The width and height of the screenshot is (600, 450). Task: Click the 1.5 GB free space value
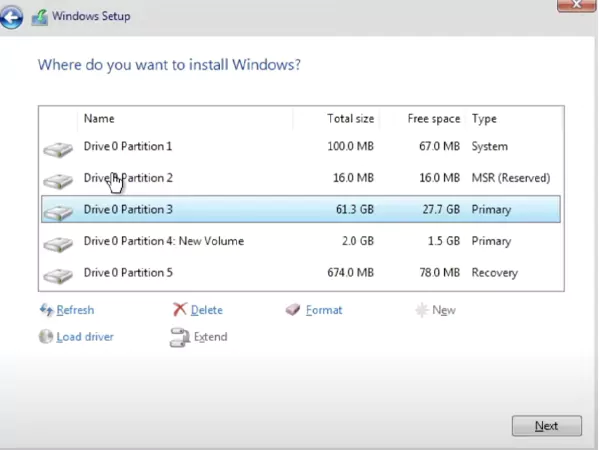[444, 241]
